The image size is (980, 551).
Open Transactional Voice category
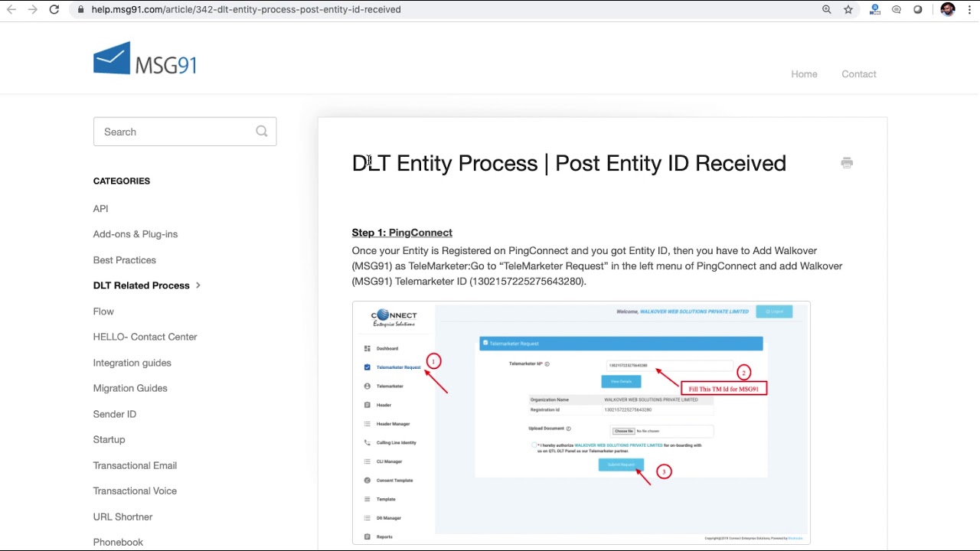[x=135, y=491]
